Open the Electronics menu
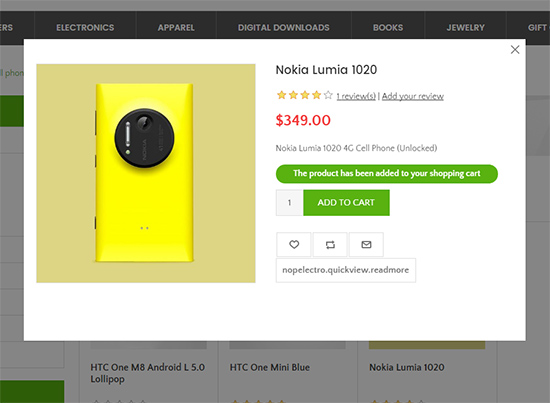 click(85, 28)
